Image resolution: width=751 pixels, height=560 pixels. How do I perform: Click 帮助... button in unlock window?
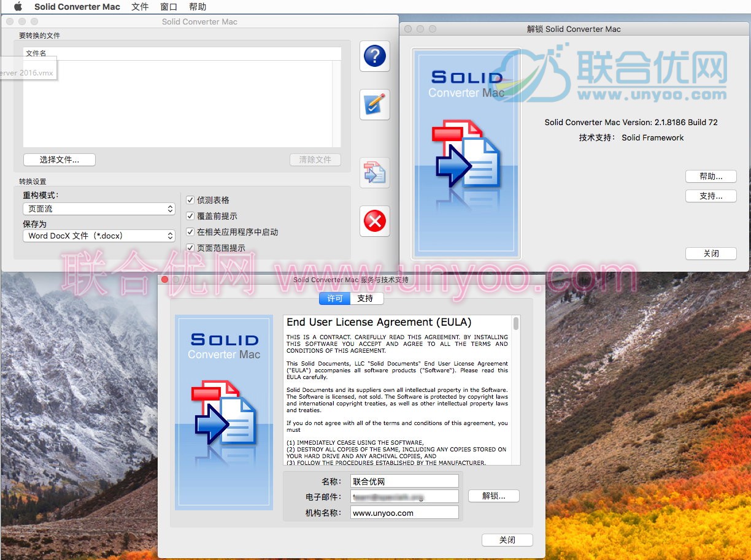pos(711,176)
